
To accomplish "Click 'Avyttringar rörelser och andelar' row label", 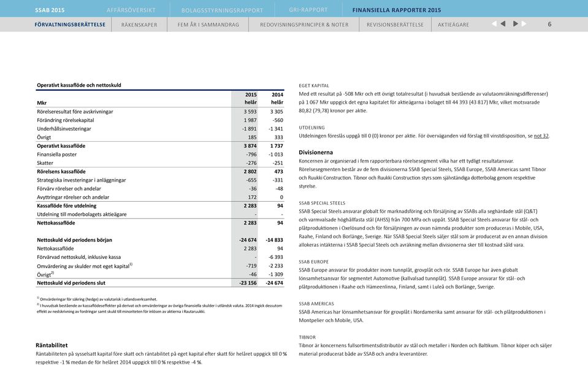I will click(x=73, y=197).
